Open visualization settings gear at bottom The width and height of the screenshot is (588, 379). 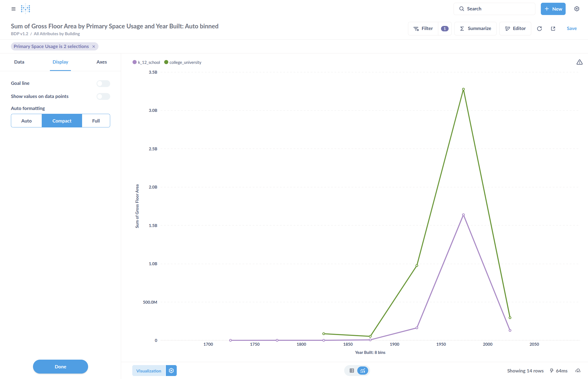pyautogui.click(x=171, y=371)
